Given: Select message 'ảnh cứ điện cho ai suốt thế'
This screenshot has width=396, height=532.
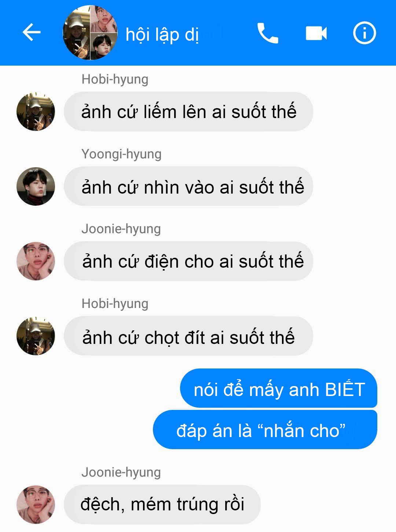Looking at the screenshot, I should click(188, 261).
